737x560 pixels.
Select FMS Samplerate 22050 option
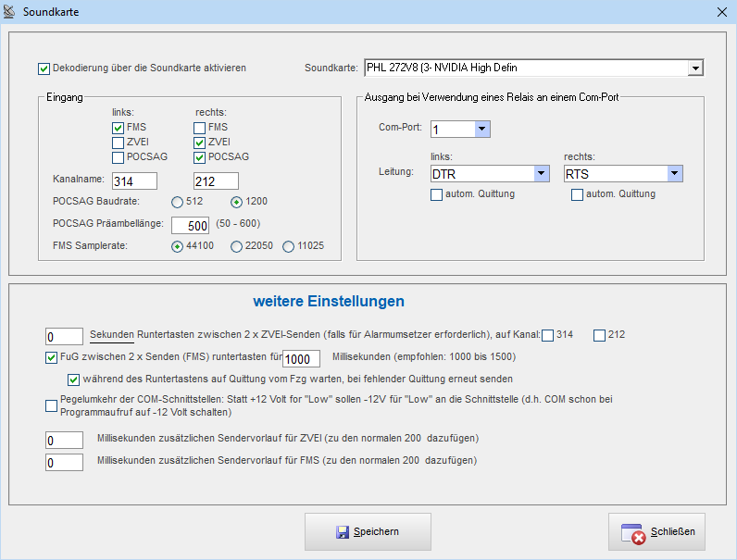(x=236, y=246)
